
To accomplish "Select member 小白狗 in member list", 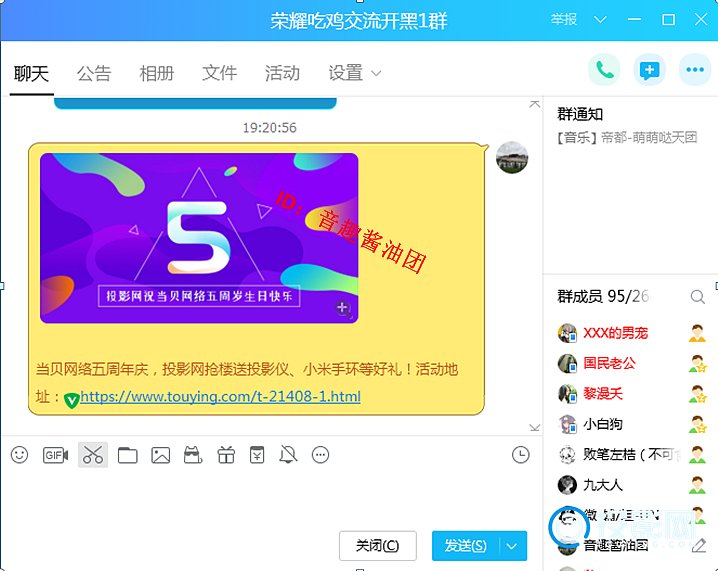I will tap(603, 424).
